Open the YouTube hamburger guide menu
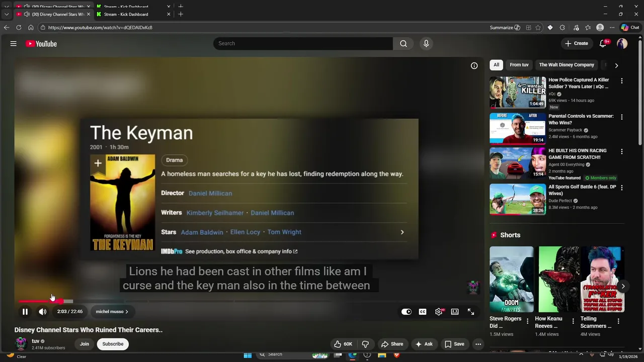The height and width of the screenshot is (362, 644). tap(14, 44)
